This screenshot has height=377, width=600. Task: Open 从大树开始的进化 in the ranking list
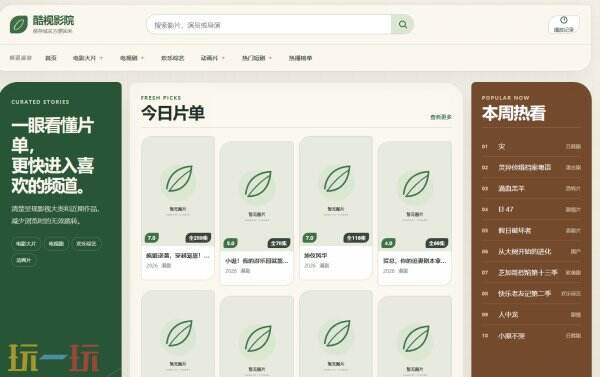pyautogui.click(x=524, y=251)
